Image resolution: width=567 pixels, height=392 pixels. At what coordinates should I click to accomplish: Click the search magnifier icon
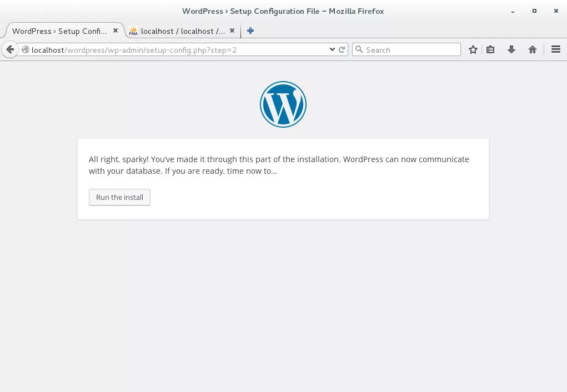(359, 49)
